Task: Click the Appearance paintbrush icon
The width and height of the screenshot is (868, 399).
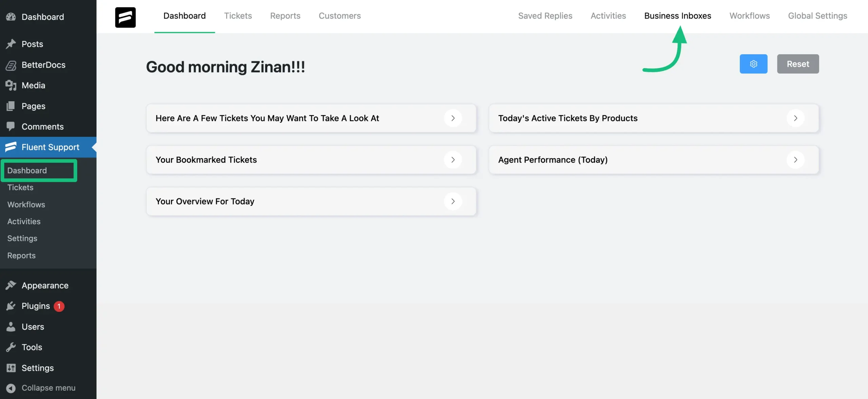Action: pyautogui.click(x=11, y=285)
